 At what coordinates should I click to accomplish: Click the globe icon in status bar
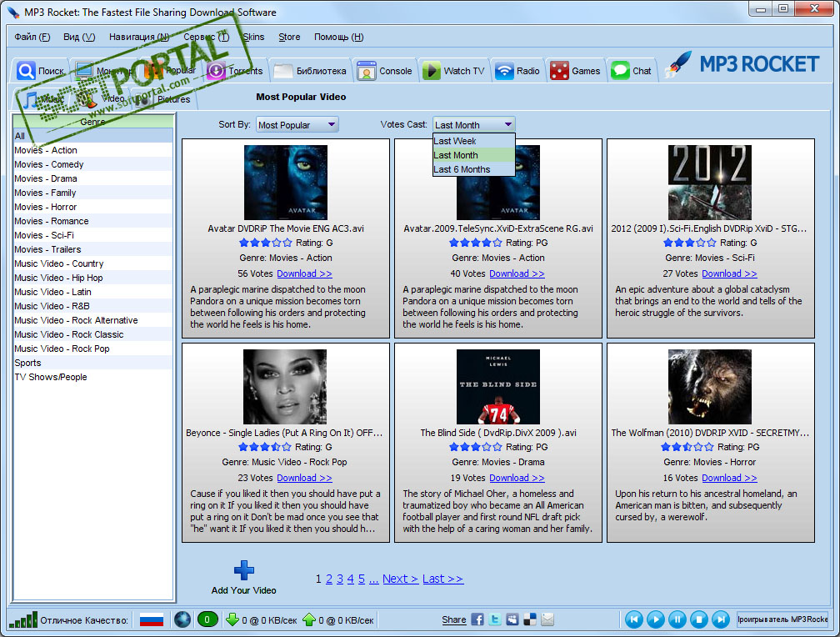(x=182, y=619)
